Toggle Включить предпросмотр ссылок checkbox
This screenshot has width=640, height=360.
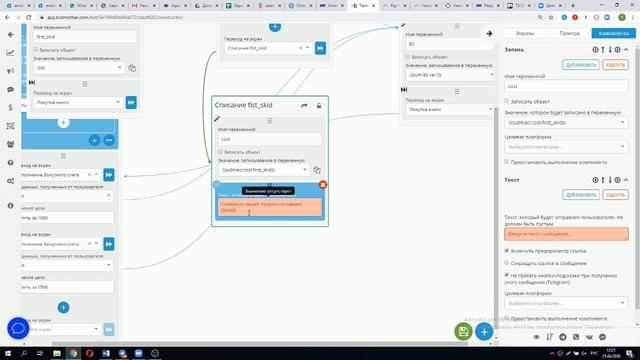507,251
